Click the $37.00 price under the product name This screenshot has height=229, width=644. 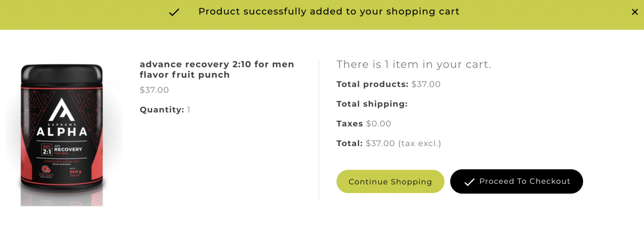pos(154,90)
